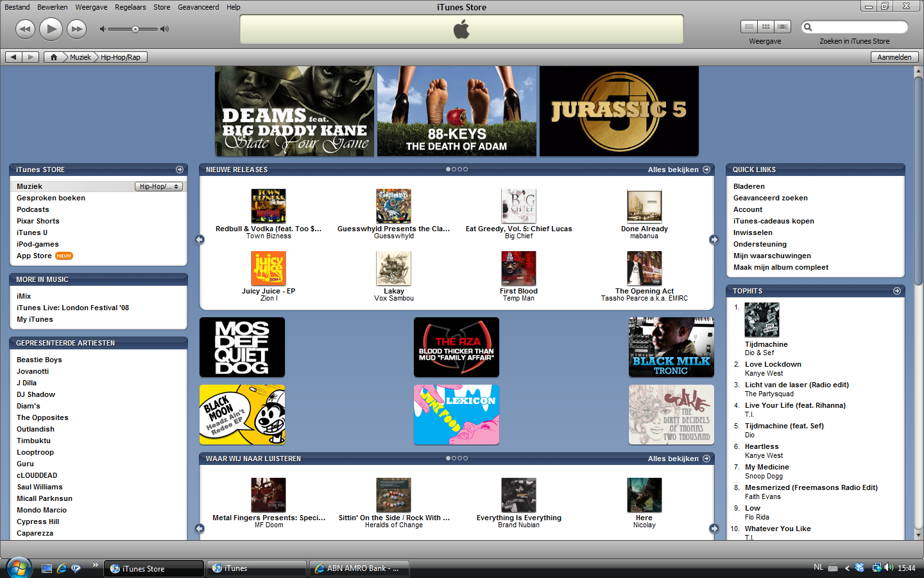The width and height of the screenshot is (924, 578).
Task: Click the Home icon in the breadcrumb
Action: [x=54, y=57]
